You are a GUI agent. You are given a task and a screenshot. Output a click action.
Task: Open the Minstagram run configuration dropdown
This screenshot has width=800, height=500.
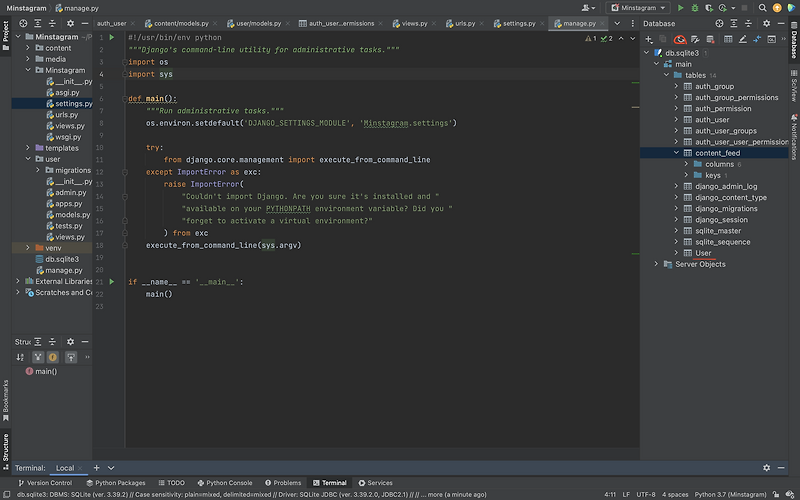pos(640,7)
